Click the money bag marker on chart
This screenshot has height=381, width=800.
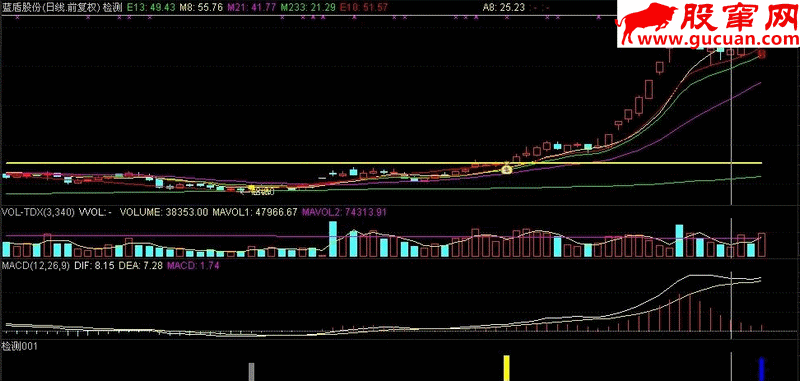506,168
